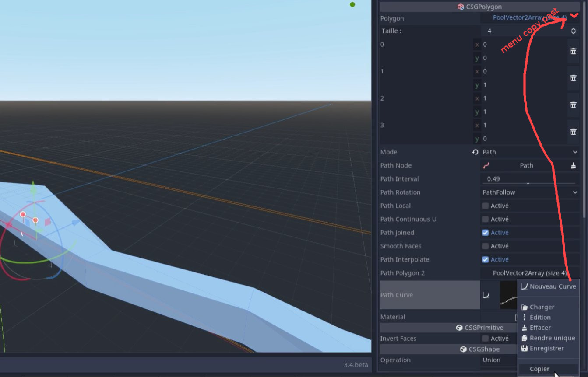The height and width of the screenshot is (377, 588).
Task: Delete polygon point 2 with trash icon
Action: [573, 105]
